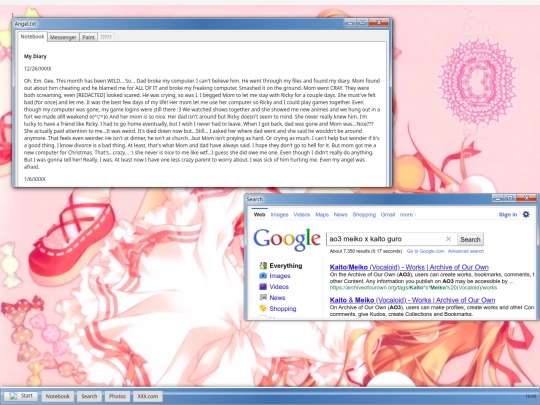
Task: Open Photos from the taskbar
Action: [x=117, y=396]
